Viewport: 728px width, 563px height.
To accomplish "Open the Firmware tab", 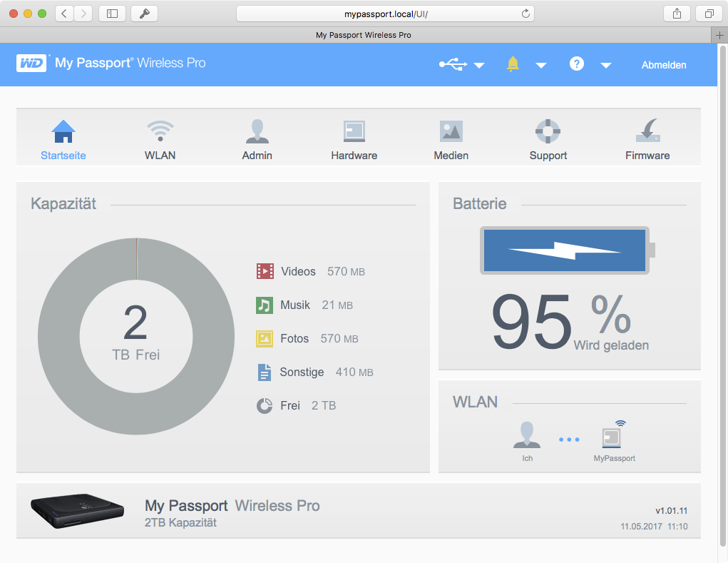I will [x=647, y=140].
